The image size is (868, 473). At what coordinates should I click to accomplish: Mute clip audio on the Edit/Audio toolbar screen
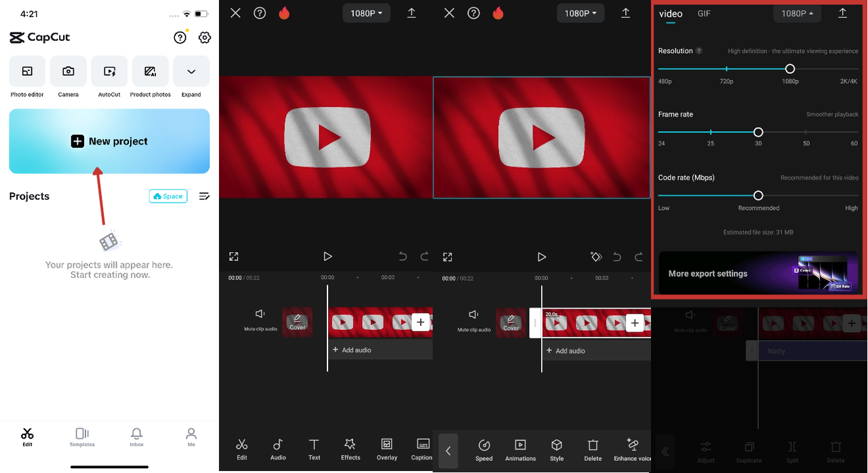(x=260, y=320)
